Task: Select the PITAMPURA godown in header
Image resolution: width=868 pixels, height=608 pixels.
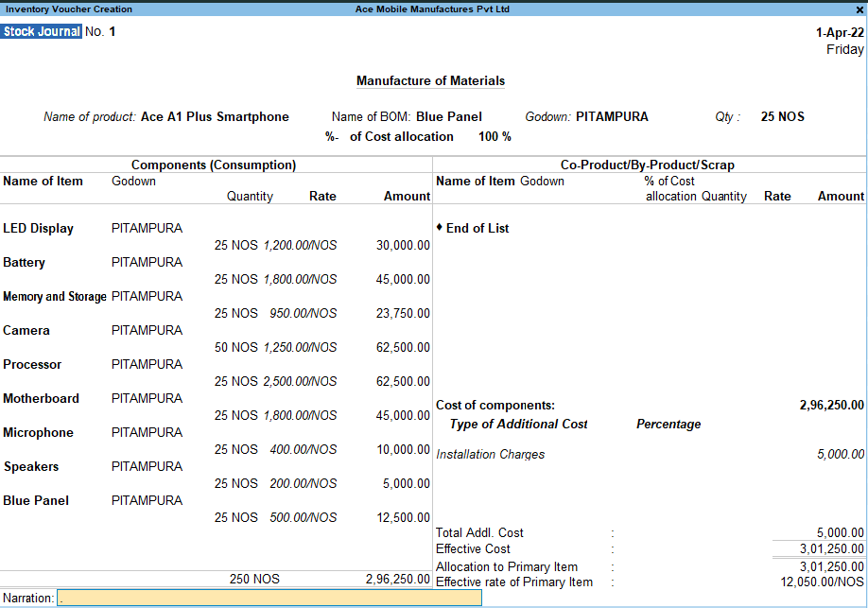Action: [x=612, y=117]
